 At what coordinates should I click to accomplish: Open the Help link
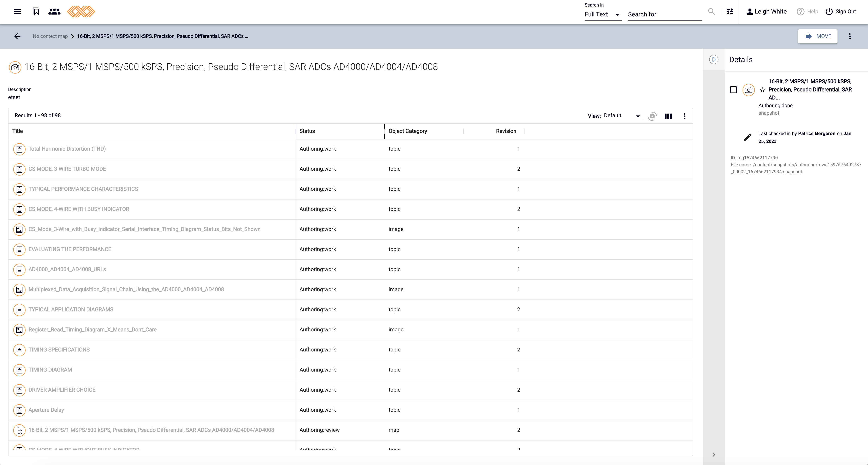(x=807, y=11)
